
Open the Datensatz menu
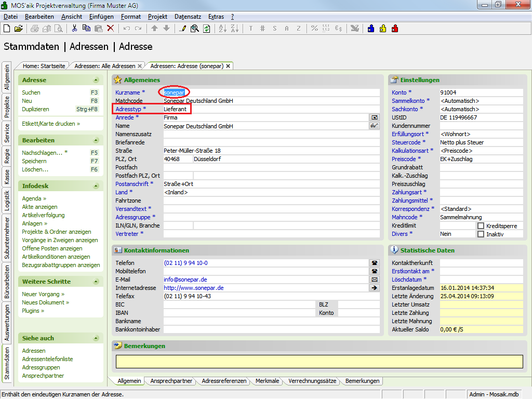click(188, 17)
